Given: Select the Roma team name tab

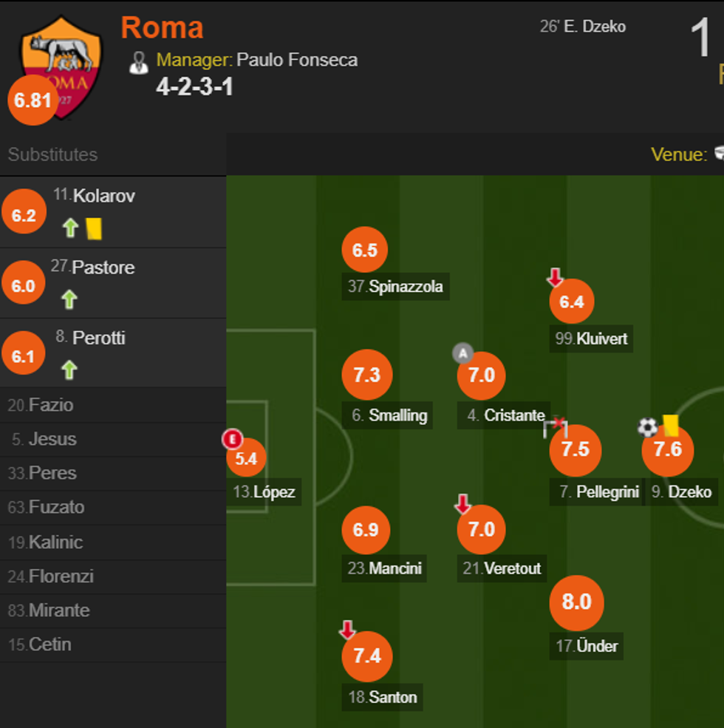Looking at the screenshot, I should [162, 28].
